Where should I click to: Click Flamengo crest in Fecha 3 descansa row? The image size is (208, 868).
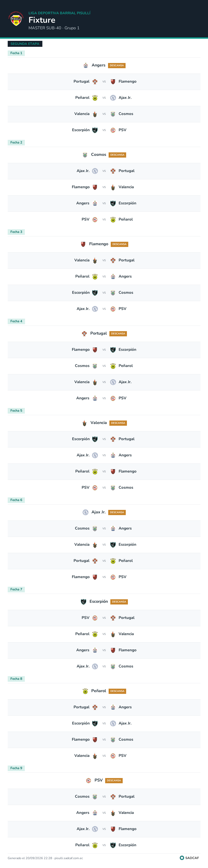coord(83,244)
